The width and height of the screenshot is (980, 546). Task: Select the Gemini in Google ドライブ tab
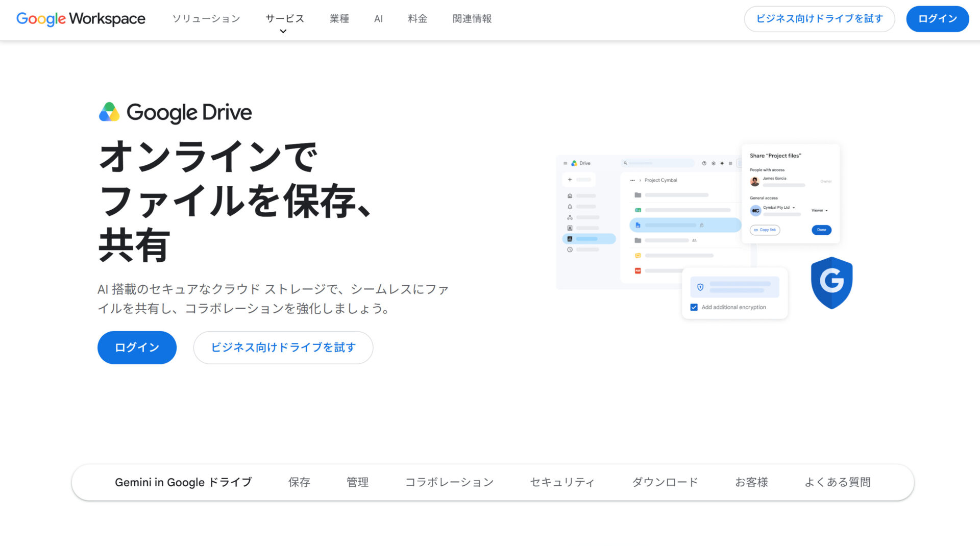click(x=183, y=482)
